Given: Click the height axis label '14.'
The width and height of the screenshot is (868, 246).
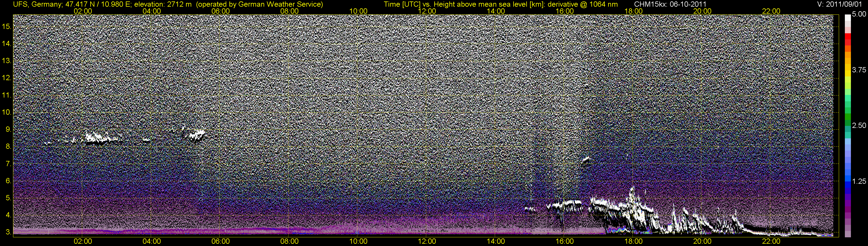Looking at the screenshot, I should [x=7, y=43].
